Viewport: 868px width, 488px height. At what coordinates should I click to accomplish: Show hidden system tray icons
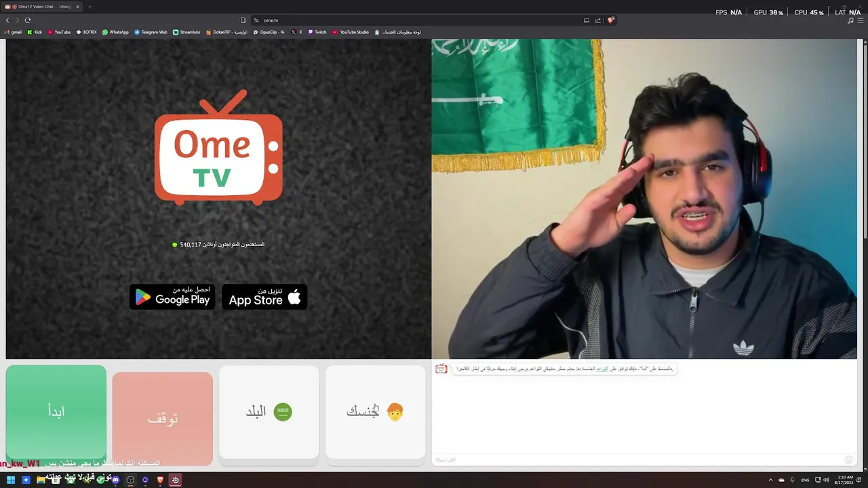(770, 480)
